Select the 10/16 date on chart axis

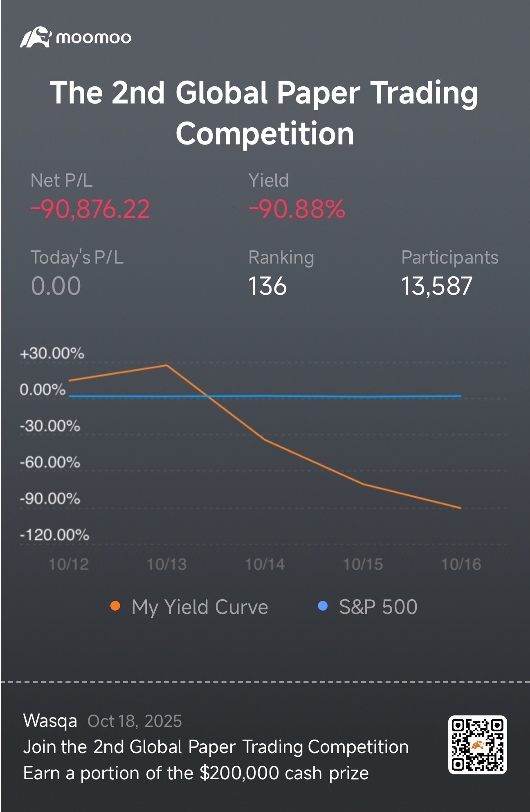[x=461, y=564]
